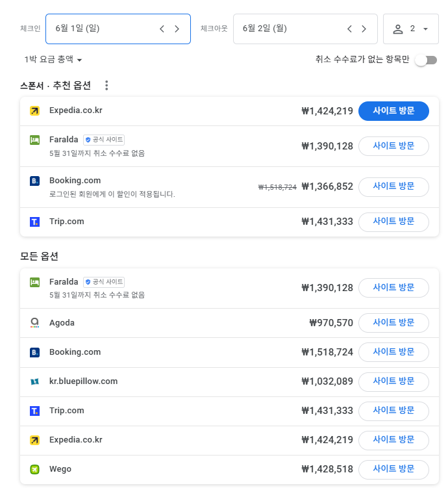Screen dimensions: 448x488
Task: Click the 모든 옵션 heading
Action: click(x=39, y=256)
